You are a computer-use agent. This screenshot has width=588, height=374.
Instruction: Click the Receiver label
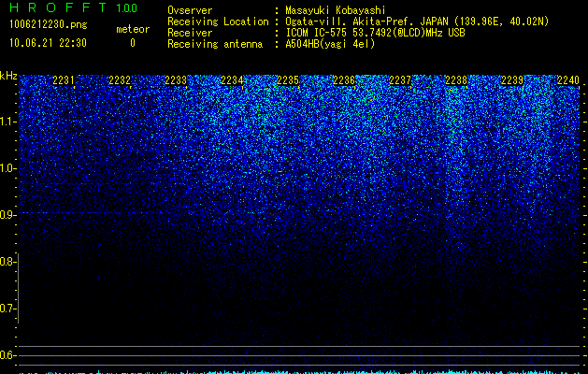[190, 33]
